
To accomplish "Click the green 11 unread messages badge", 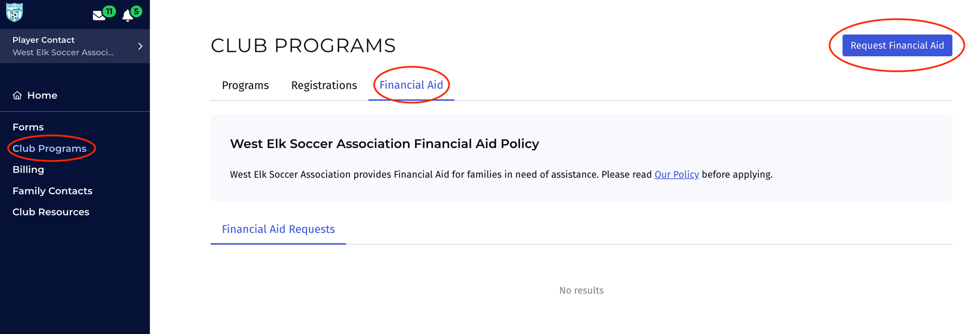I will point(109,11).
